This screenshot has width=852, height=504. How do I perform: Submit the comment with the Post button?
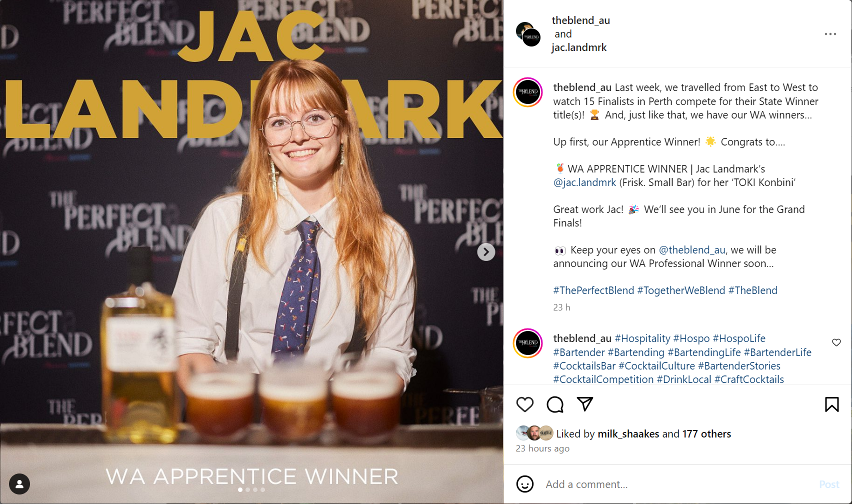[829, 484]
